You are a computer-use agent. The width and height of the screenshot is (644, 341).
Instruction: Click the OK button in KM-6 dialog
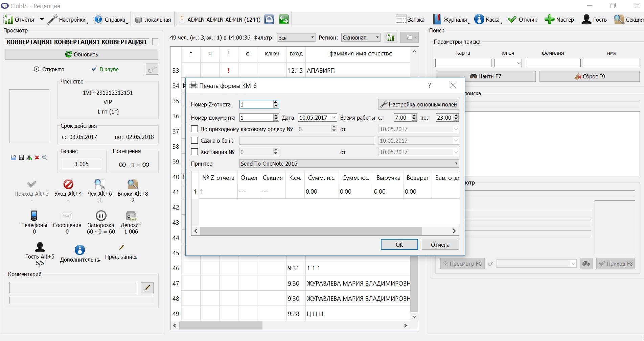click(399, 244)
